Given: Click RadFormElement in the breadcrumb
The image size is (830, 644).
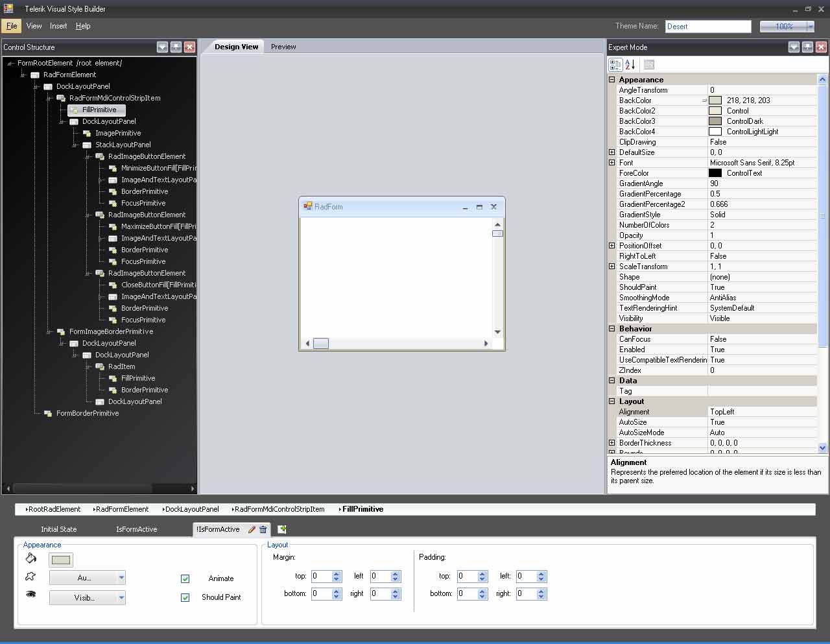Looking at the screenshot, I should point(121,509).
